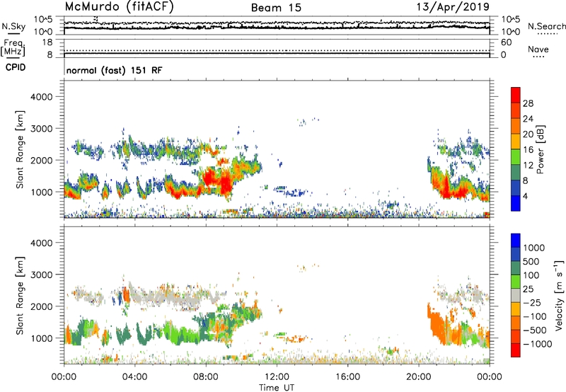Pick Power colorbar dark green 8–12 segment
Screen dimensions: 566x392
[x=516, y=172]
